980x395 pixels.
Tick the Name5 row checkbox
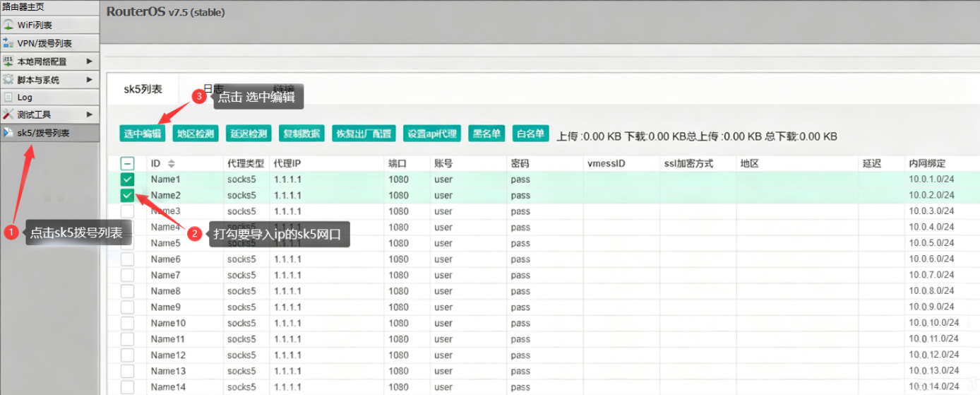[127, 243]
